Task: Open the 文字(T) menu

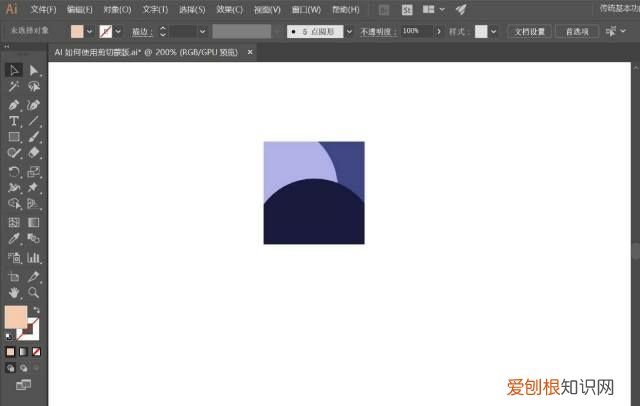Action: coord(155,9)
